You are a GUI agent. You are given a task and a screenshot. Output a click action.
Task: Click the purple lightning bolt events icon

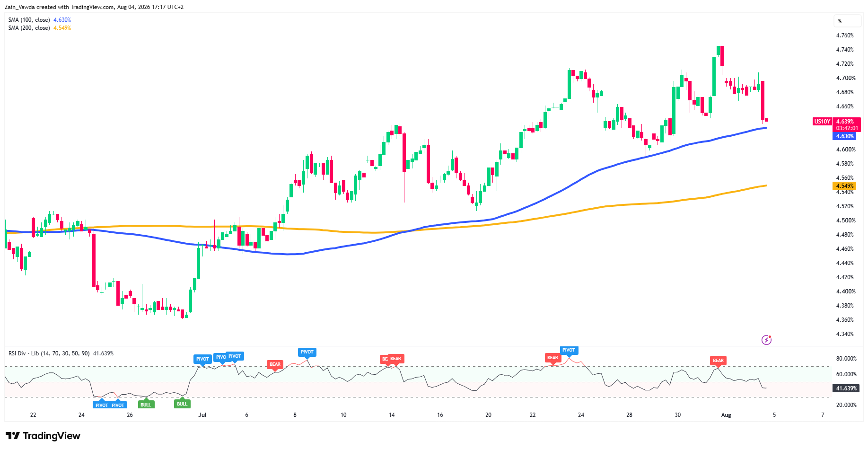(766, 340)
